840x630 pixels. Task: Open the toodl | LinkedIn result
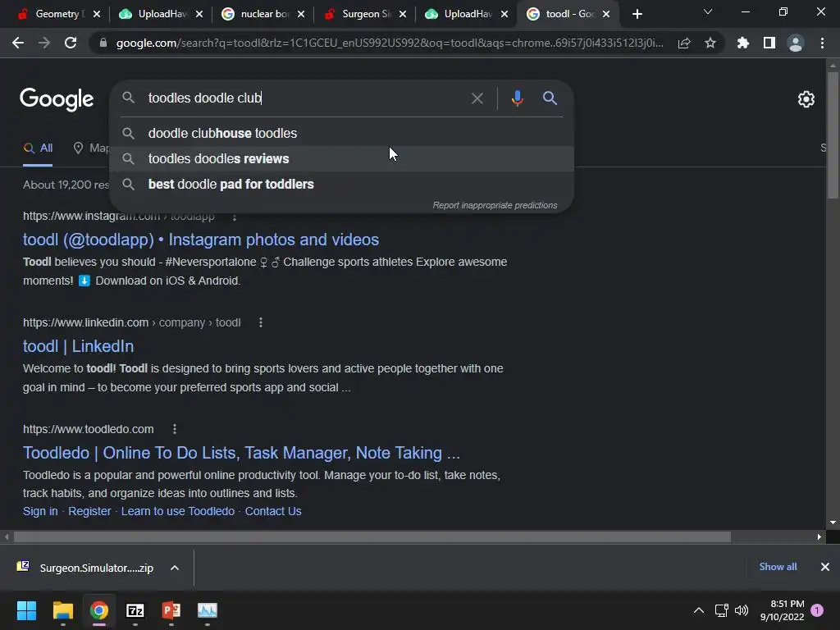tap(78, 347)
